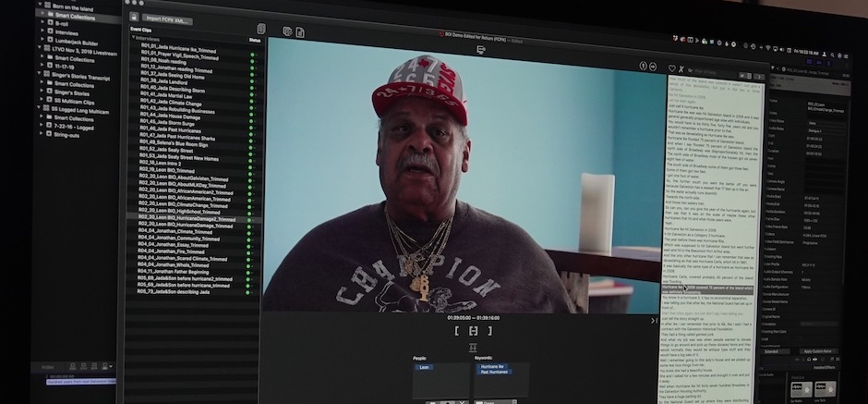Select clip R05_73_Jada&Son describing Jada
Image resolution: width=868 pixels, height=404 pixels.
tap(174, 291)
